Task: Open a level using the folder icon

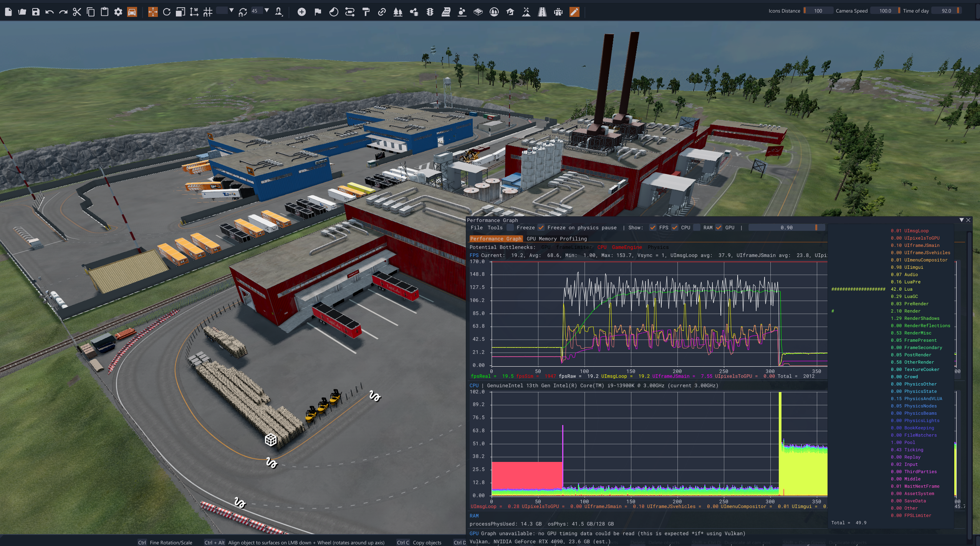Action: pos(22,12)
